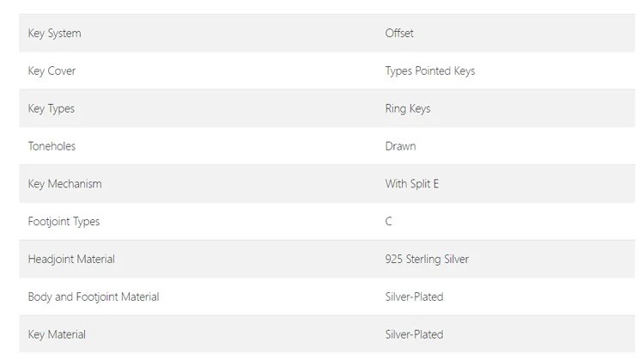The width and height of the screenshot is (644, 361).
Task: Select the Drawn value text
Action: 400,146
